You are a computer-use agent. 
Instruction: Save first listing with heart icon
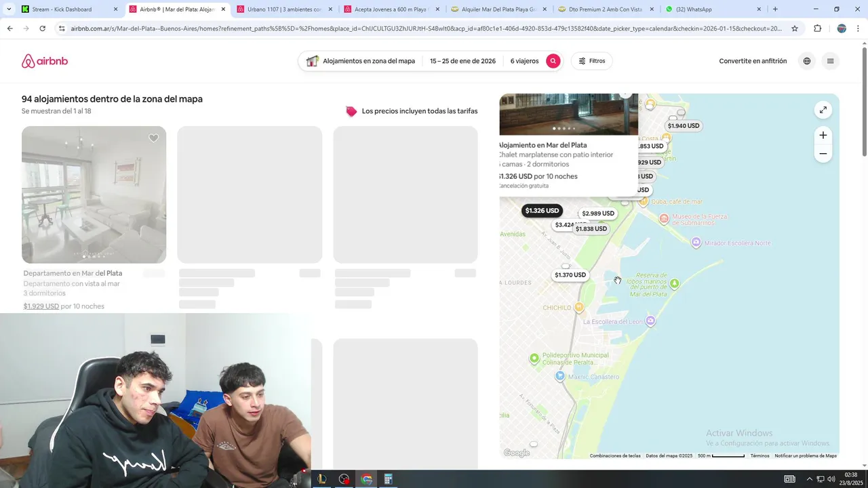[154, 138]
